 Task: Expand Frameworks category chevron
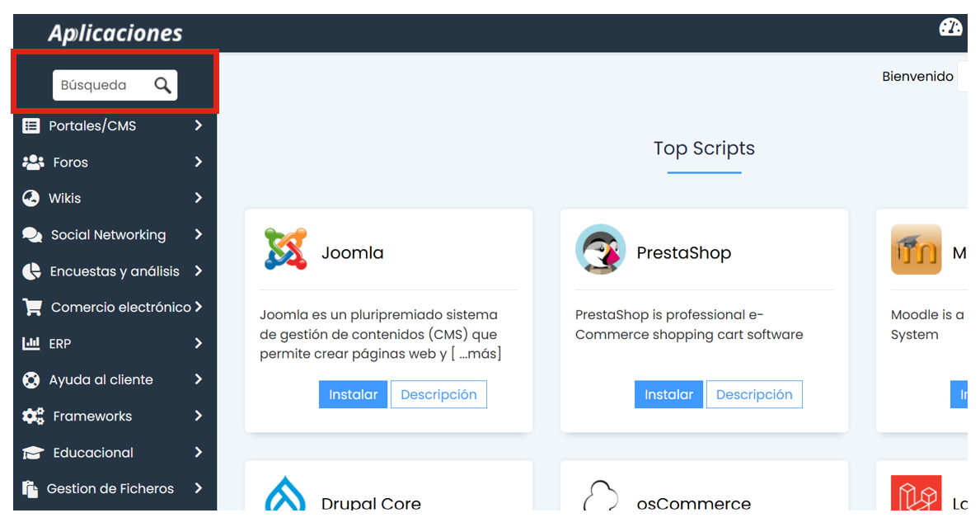[198, 416]
